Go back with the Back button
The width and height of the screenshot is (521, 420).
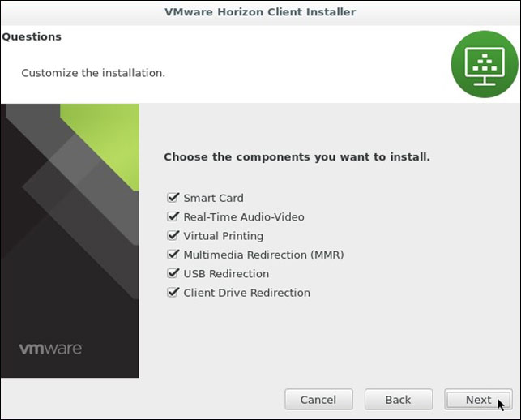click(399, 400)
